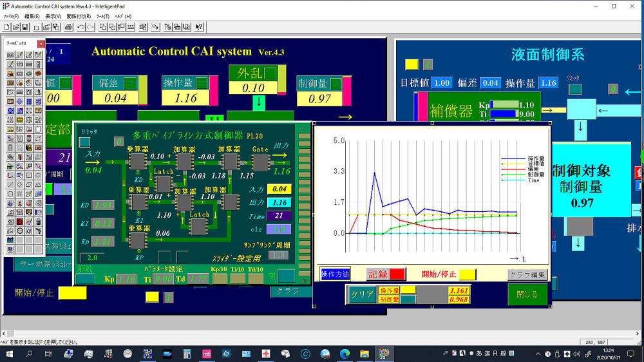Open the 関係付け(R) menu
Screen dimensions: 644x362
click(x=79, y=16)
